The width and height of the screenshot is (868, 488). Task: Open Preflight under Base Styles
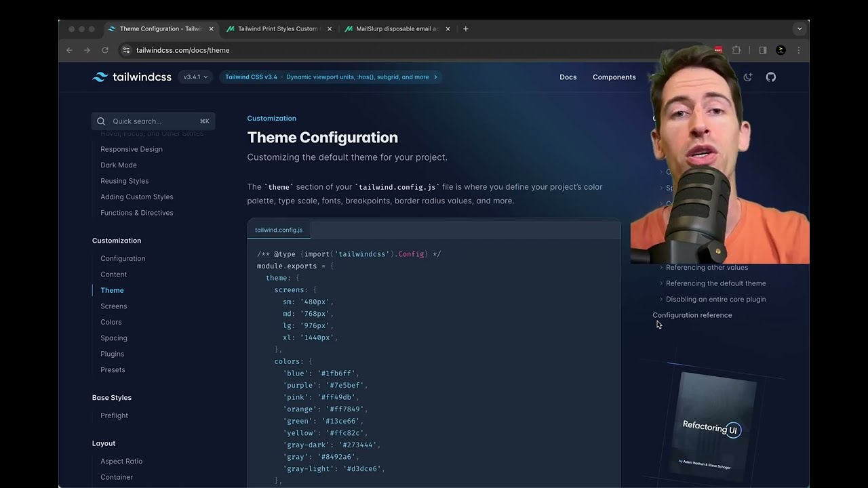(x=115, y=415)
